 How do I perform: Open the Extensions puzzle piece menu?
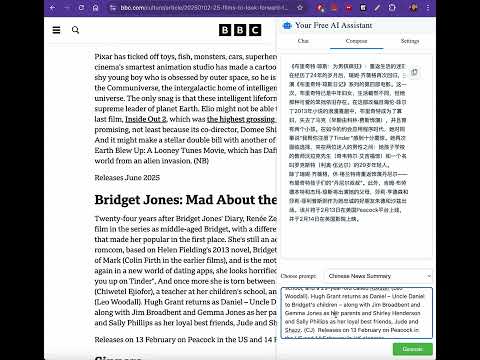(392, 8)
